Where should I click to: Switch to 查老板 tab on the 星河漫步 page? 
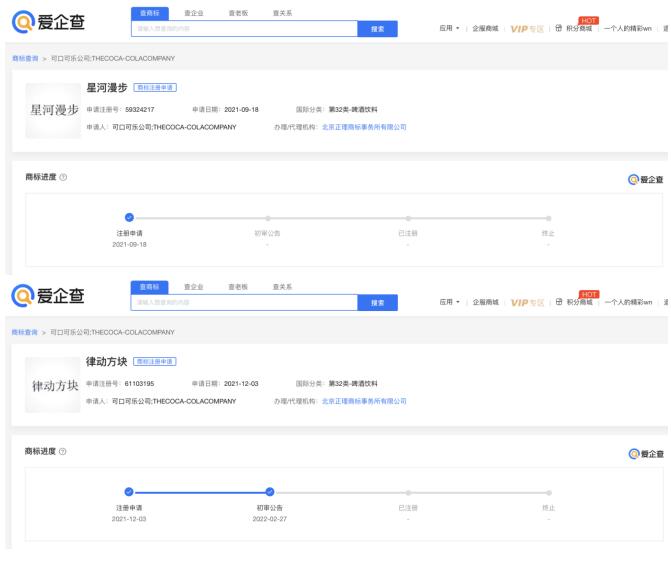pos(238,13)
